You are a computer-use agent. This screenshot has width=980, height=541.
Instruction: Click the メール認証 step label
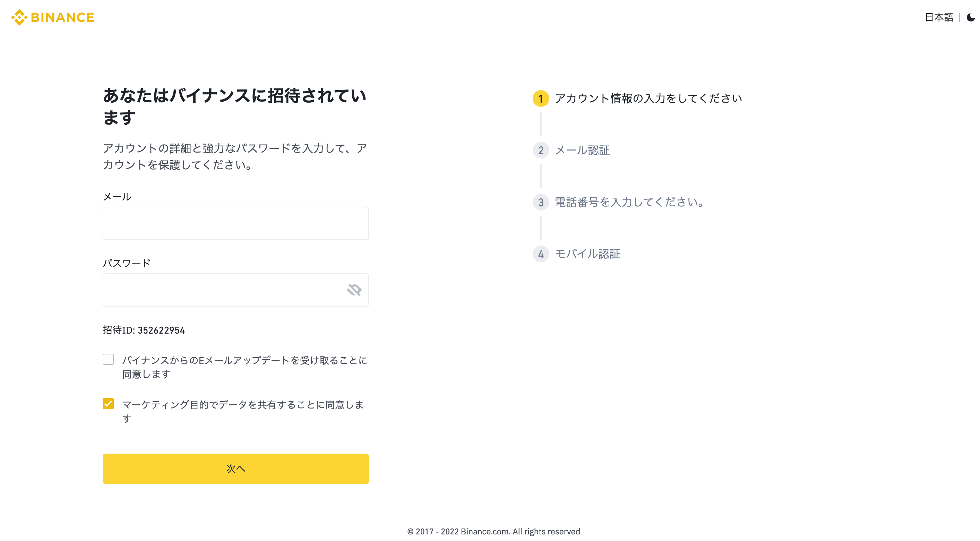(x=582, y=150)
